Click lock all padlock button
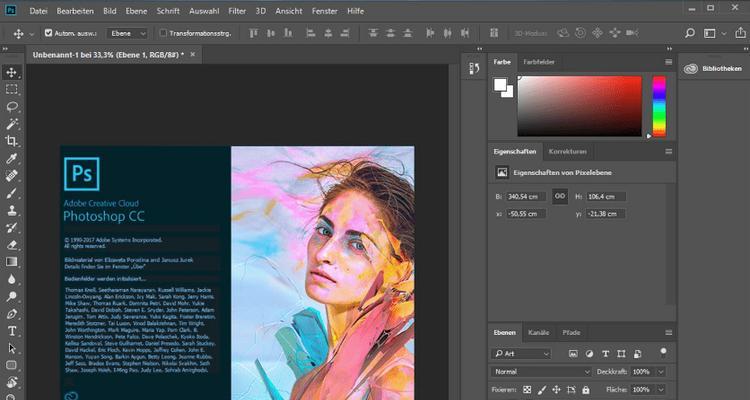This screenshot has width=750, height=400. coord(586,389)
